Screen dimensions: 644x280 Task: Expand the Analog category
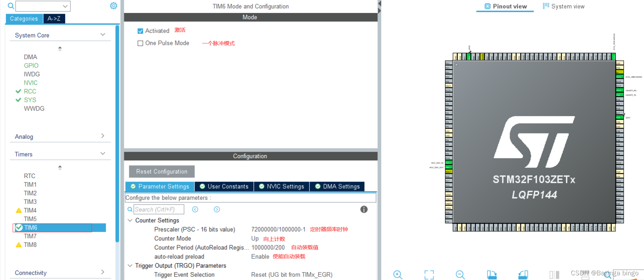click(x=103, y=136)
